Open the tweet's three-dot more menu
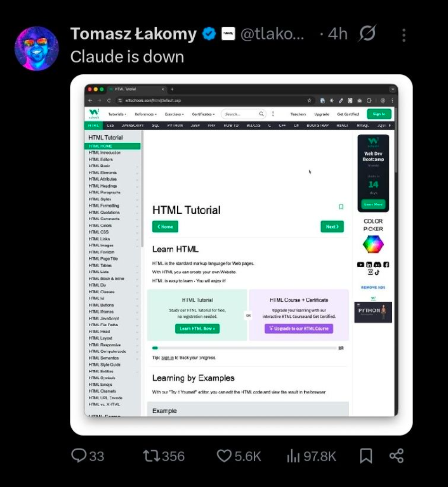 [x=403, y=35]
